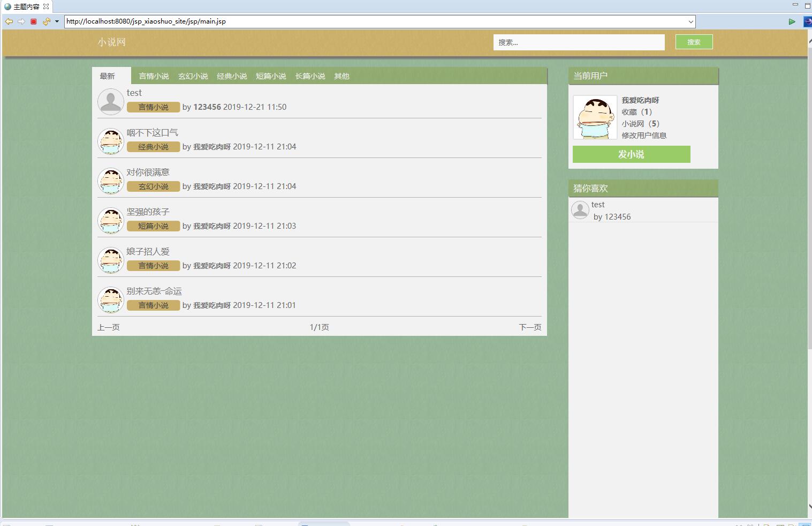Viewport: 812px width, 526px height.
Task: Click the grey avatar beside the test post
Action: [111, 102]
